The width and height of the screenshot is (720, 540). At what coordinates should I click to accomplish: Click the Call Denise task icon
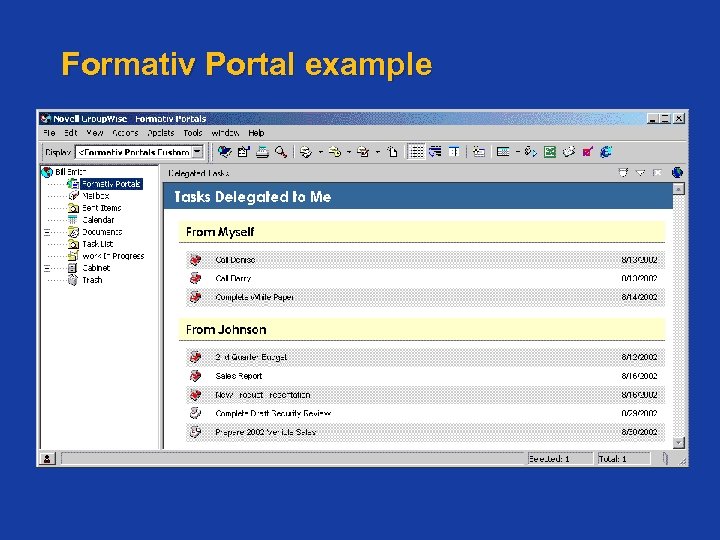pyautogui.click(x=196, y=260)
